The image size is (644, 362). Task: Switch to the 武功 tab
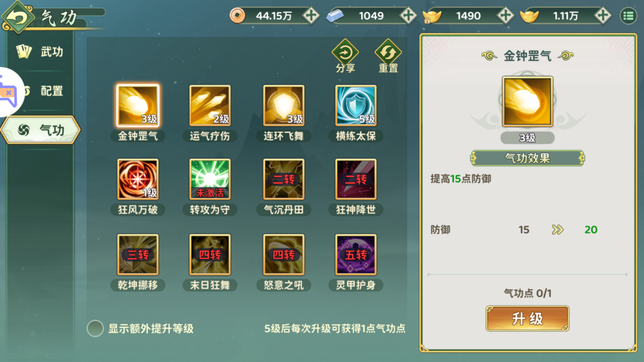(x=40, y=52)
